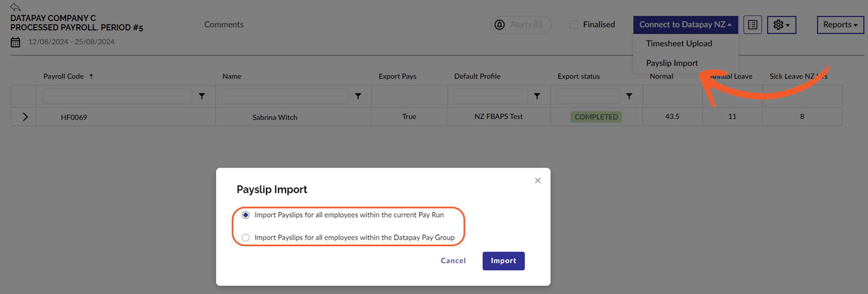This screenshot has width=868, height=294.
Task: Collapse the Connect to Datapay NZ dropdown
Action: 685,25
